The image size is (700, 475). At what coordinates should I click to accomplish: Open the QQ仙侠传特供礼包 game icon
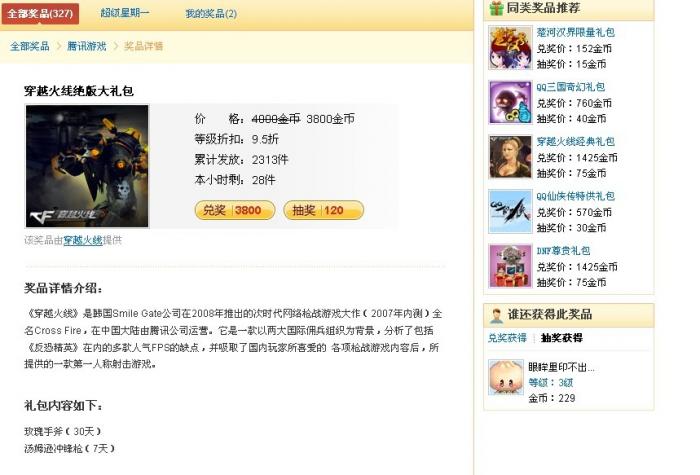click(510, 212)
